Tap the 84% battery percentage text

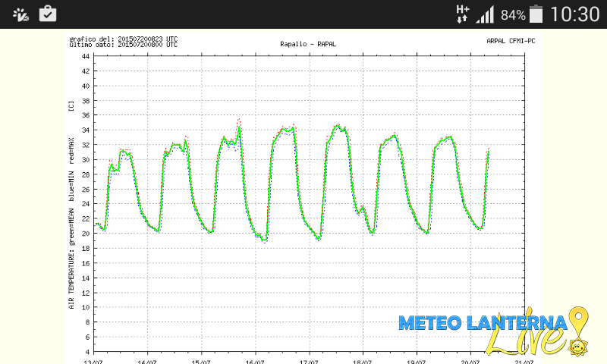[x=513, y=15]
